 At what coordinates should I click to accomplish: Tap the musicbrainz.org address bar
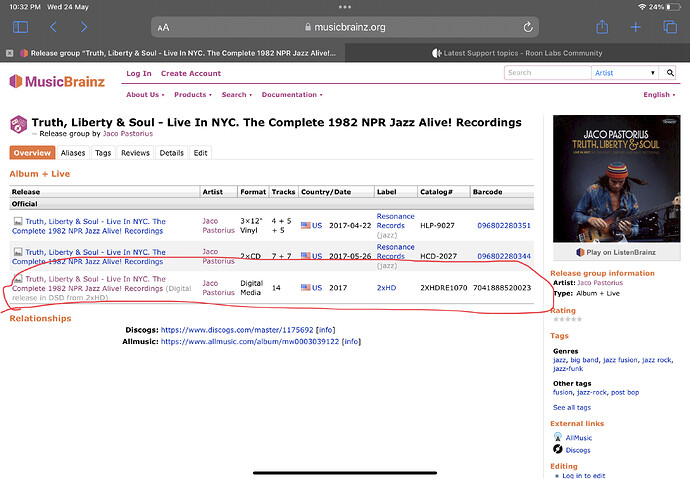pos(345,27)
